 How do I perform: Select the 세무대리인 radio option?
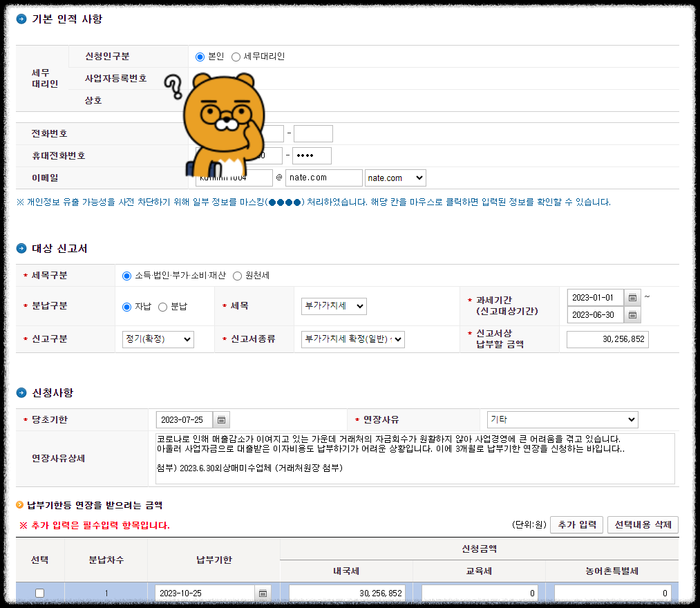point(236,57)
